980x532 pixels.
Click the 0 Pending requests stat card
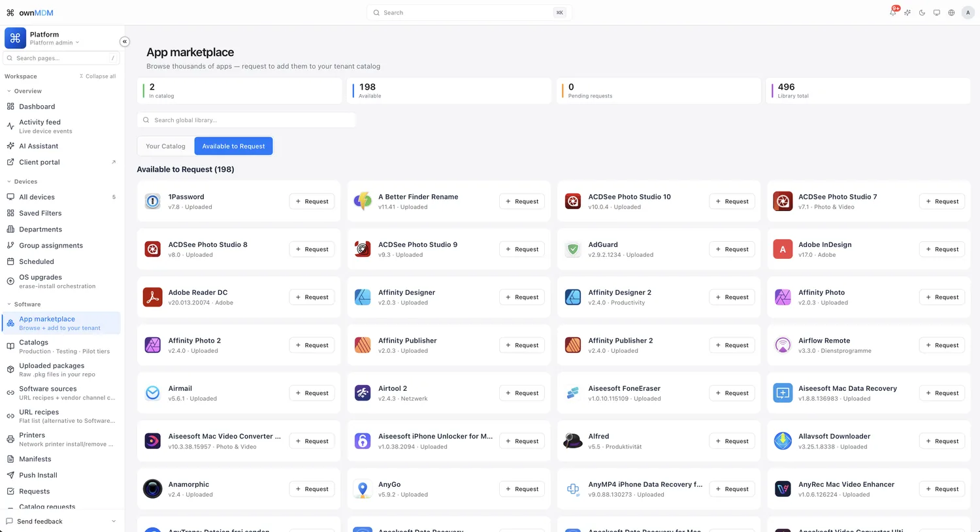(x=659, y=91)
